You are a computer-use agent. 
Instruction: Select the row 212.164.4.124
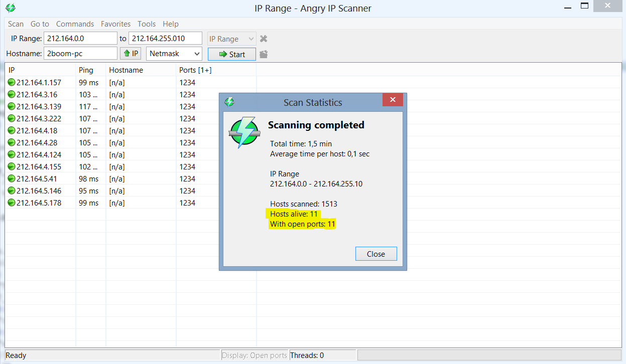(131, 154)
